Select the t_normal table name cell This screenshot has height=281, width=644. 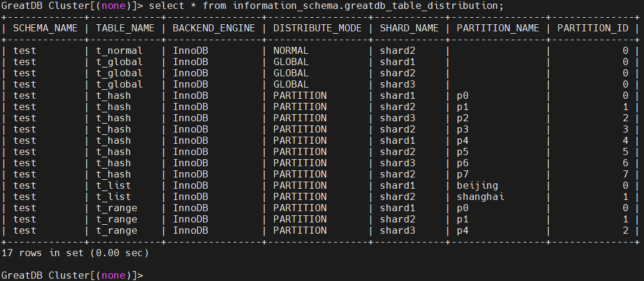[120, 51]
